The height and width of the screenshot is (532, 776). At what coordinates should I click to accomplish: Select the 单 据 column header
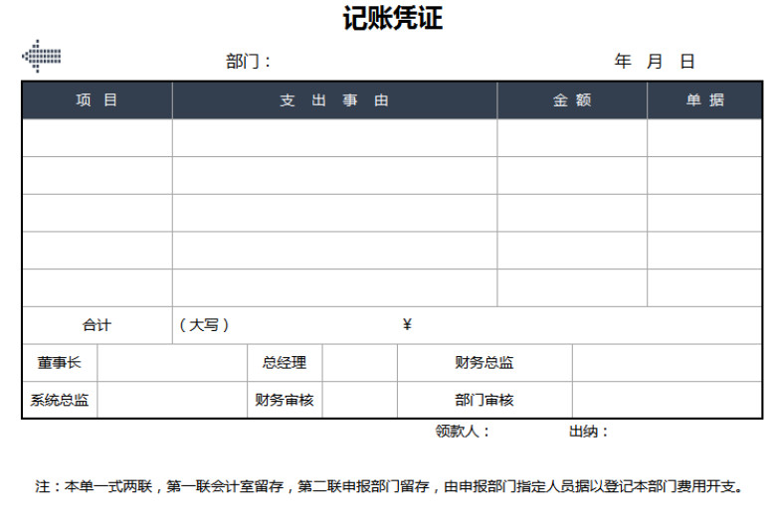pyautogui.click(x=704, y=100)
